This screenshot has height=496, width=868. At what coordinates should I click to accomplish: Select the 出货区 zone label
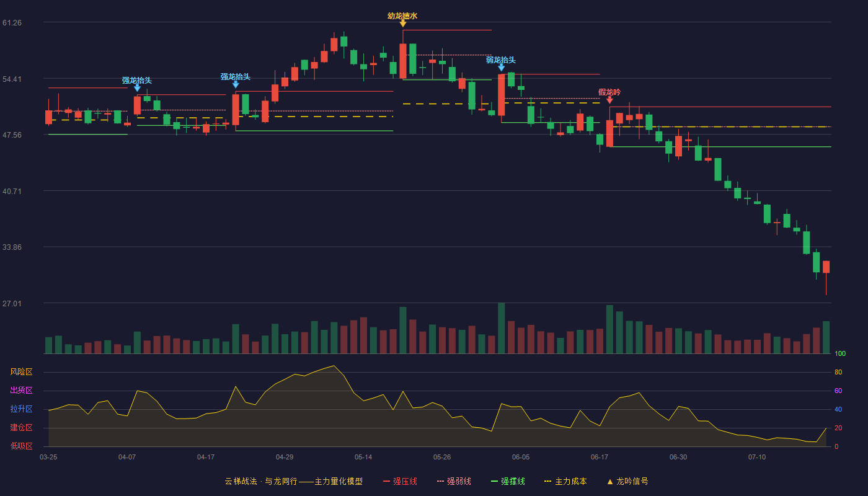tap(21, 391)
